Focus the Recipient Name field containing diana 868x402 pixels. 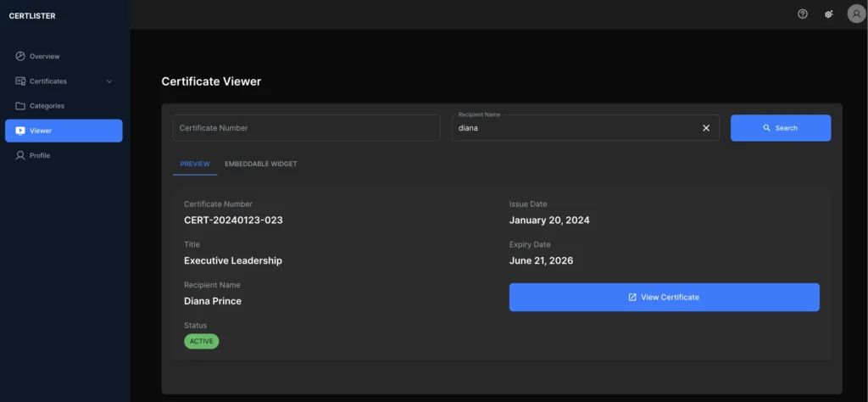(x=586, y=128)
